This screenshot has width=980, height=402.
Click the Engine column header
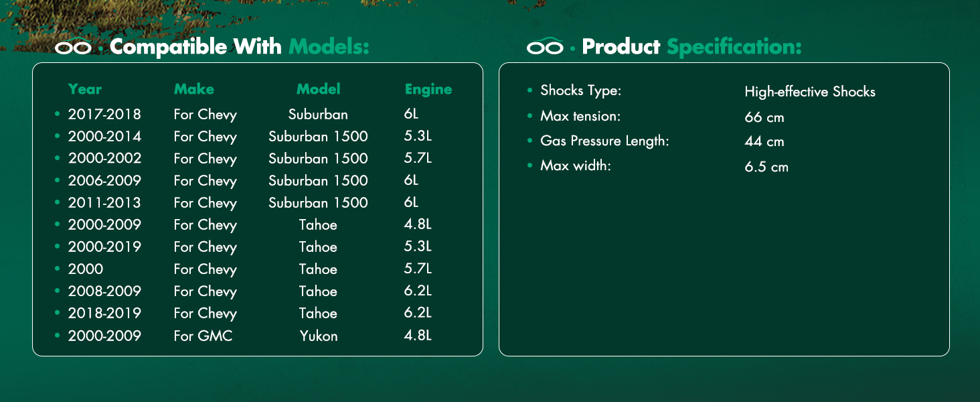[428, 90]
